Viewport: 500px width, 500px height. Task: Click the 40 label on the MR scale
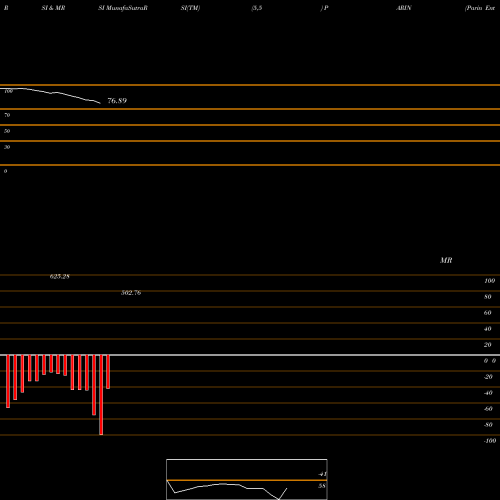pyautogui.click(x=488, y=329)
